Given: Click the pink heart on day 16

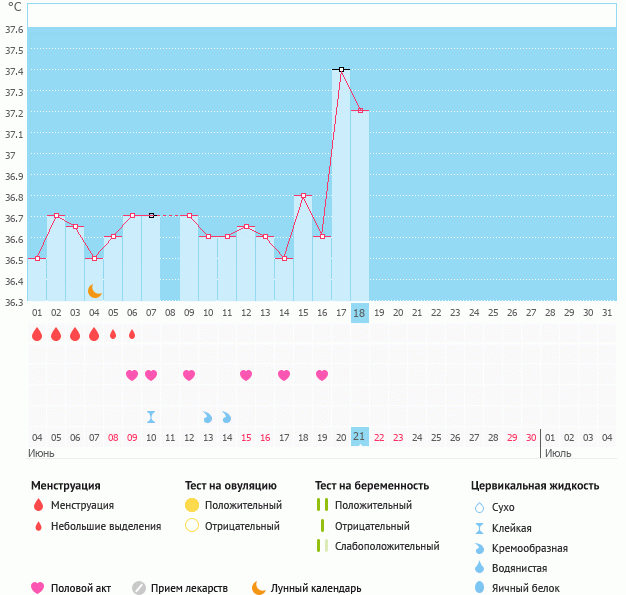Looking at the screenshot, I should click(322, 375).
